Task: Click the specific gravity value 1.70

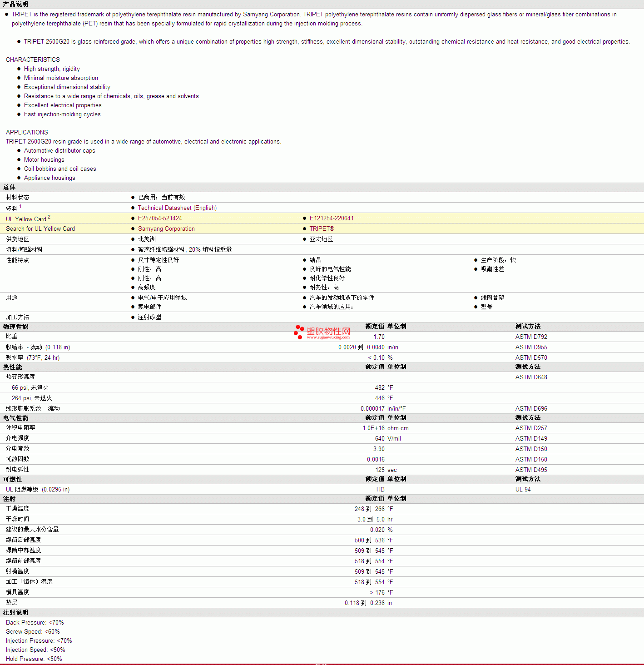Action: pos(379,337)
